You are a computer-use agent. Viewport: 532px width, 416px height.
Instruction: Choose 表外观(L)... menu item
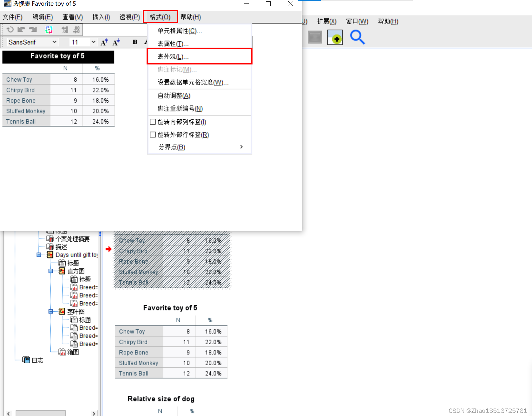point(200,57)
